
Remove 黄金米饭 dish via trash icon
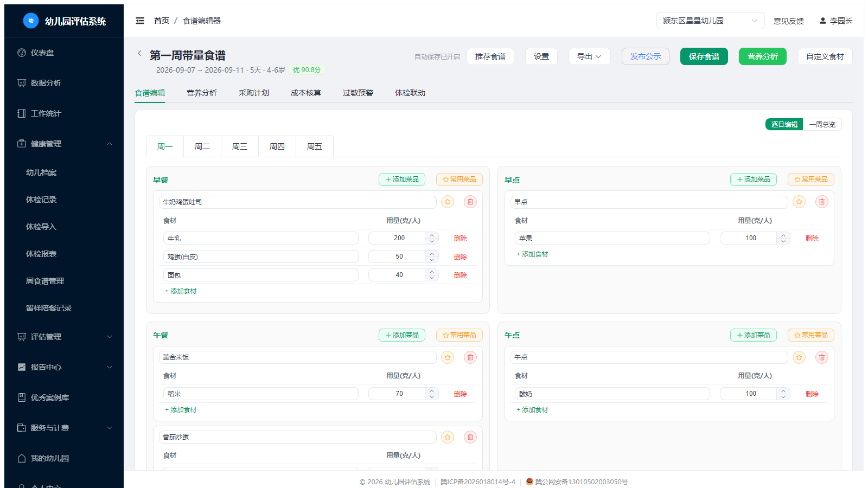point(470,357)
